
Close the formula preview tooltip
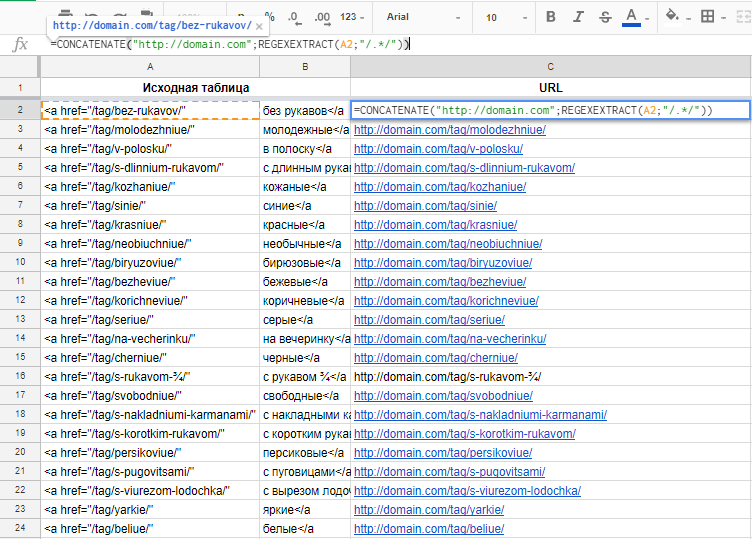click(259, 26)
